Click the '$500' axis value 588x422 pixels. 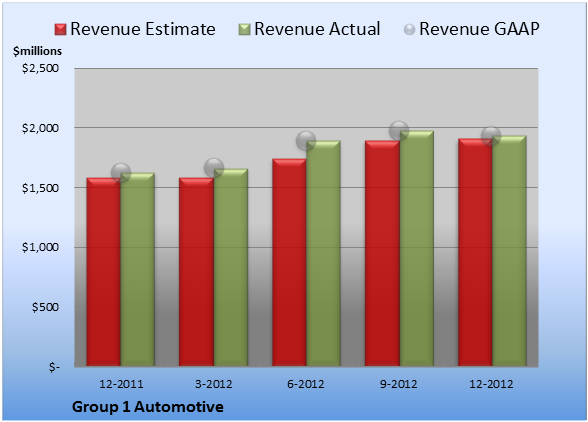pyautogui.click(x=45, y=307)
